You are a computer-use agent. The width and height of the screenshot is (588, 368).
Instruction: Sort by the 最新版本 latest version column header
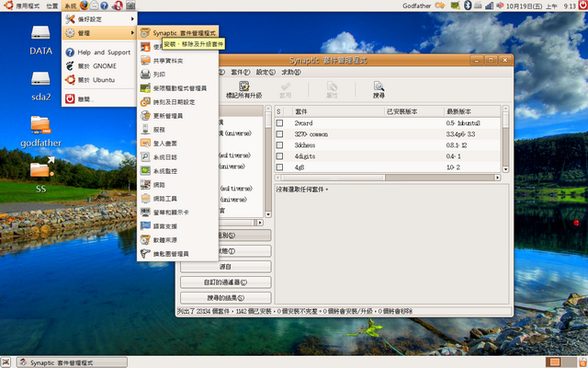472,111
